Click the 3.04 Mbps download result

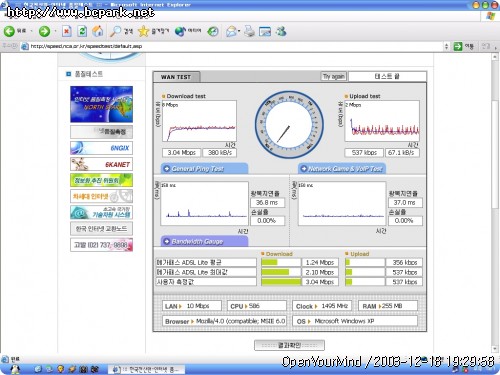(182, 153)
